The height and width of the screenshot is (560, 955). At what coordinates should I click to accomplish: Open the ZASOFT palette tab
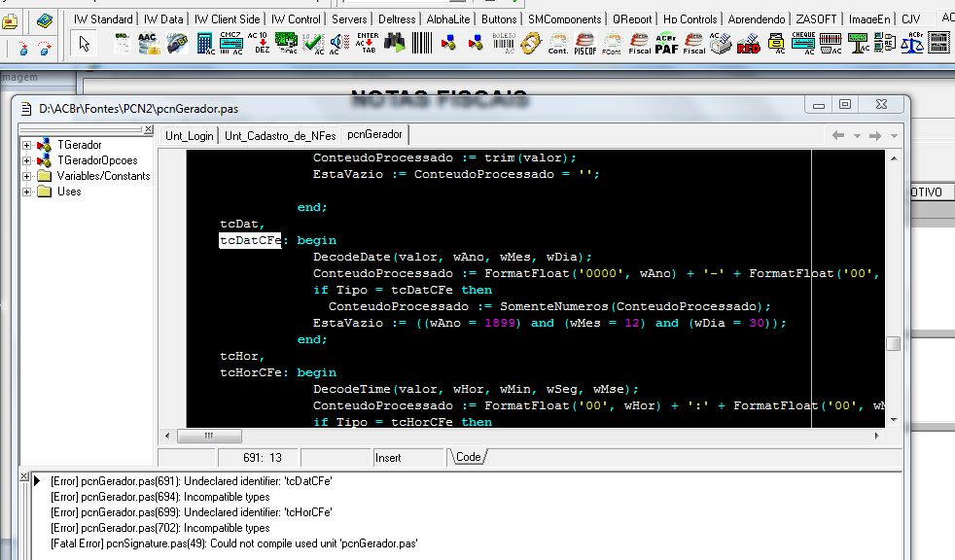pyautogui.click(x=816, y=18)
